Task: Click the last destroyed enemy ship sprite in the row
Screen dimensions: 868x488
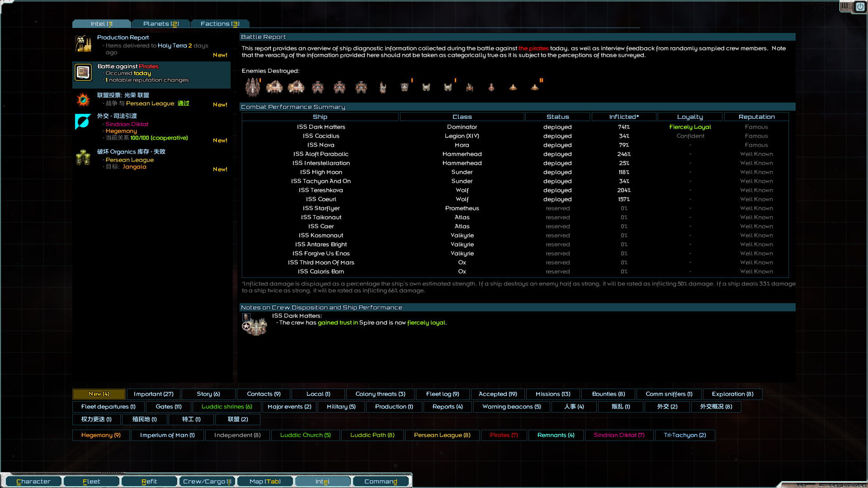Action: coord(535,87)
